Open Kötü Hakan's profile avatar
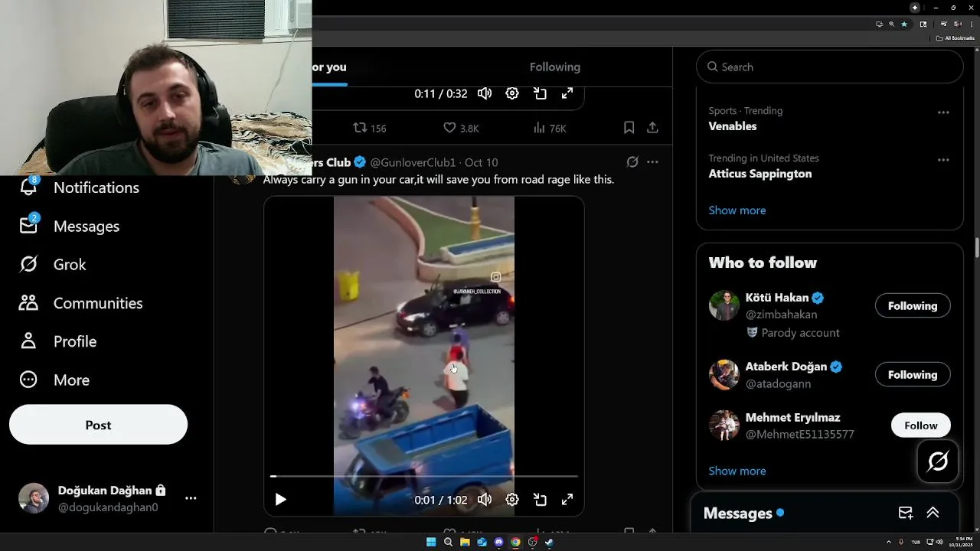The width and height of the screenshot is (980, 551). [724, 305]
